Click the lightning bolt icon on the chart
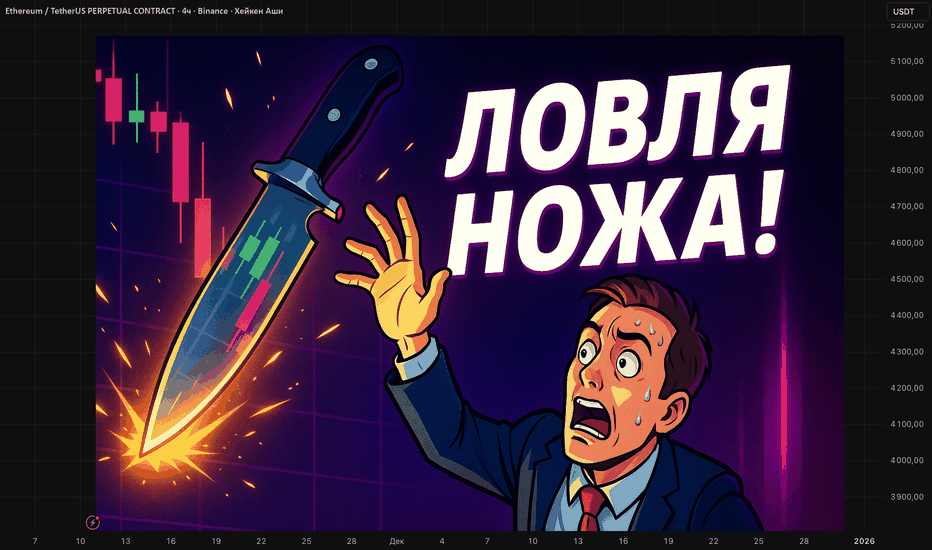Image resolution: width=932 pixels, height=550 pixels. pyautogui.click(x=93, y=521)
